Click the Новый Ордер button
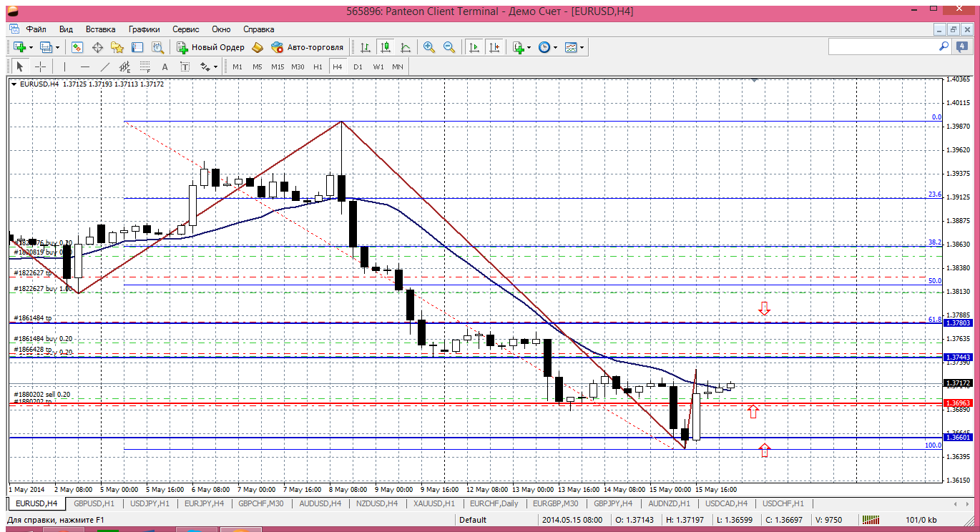The height and width of the screenshot is (532, 980). [x=211, y=47]
